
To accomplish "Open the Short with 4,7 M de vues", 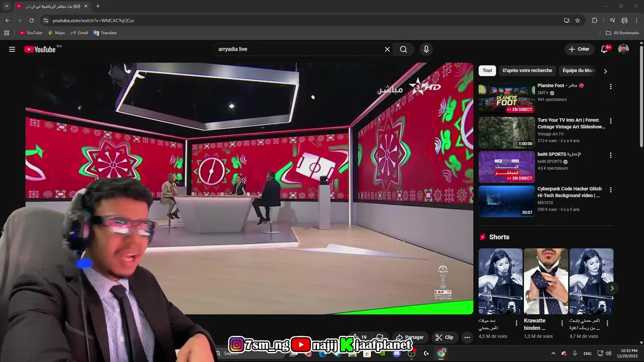I will pos(591,282).
